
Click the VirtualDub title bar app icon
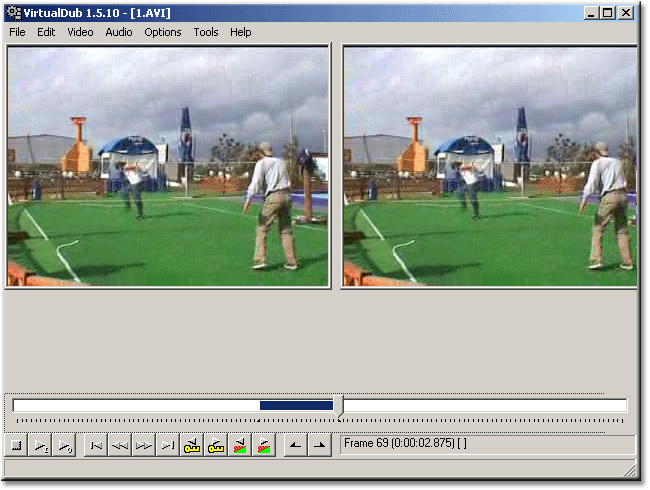click(14, 13)
